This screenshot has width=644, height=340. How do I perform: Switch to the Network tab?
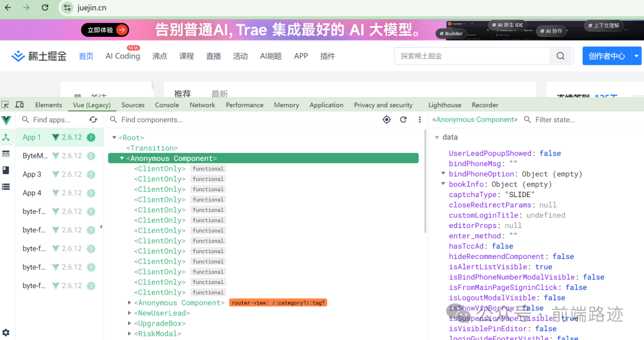[203, 105]
